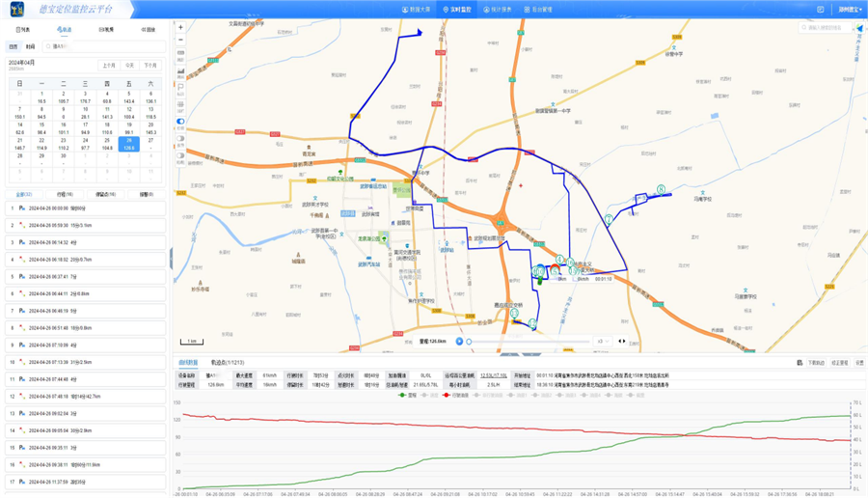Toggle the first blue map layer switch
The height and width of the screenshot is (498, 868).
click(x=180, y=122)
